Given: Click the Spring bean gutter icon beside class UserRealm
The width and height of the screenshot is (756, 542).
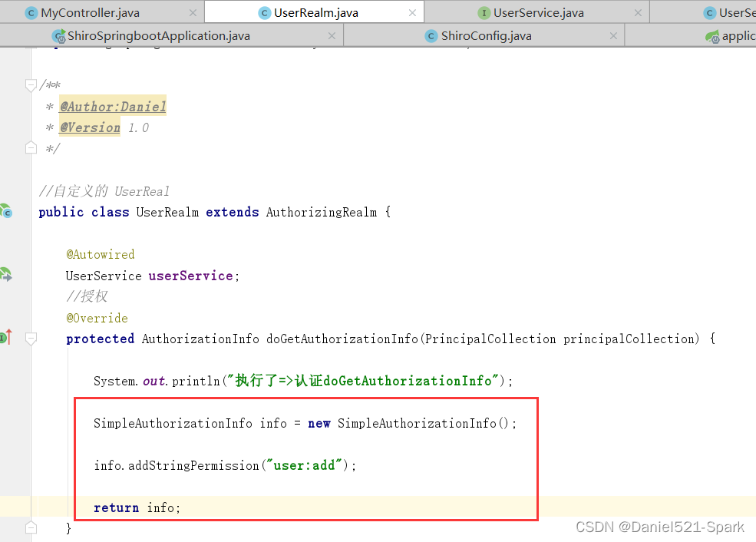Looking at the screenshot, I should click(x=6, y=210).
